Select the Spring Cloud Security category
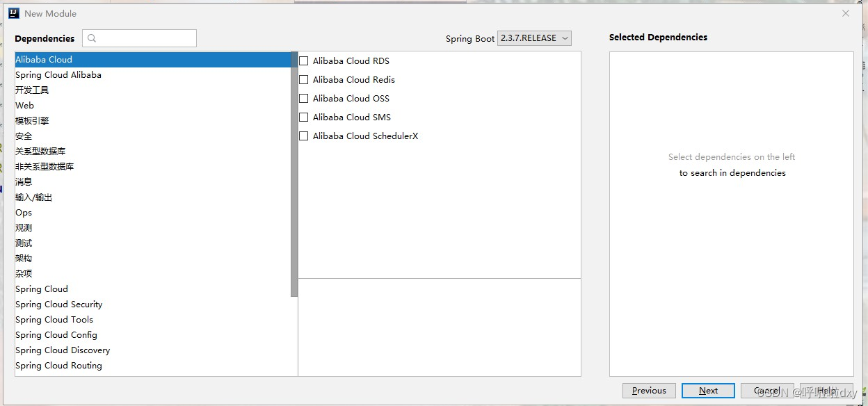Viewport: 868px width, 406px height. (153, 304)
